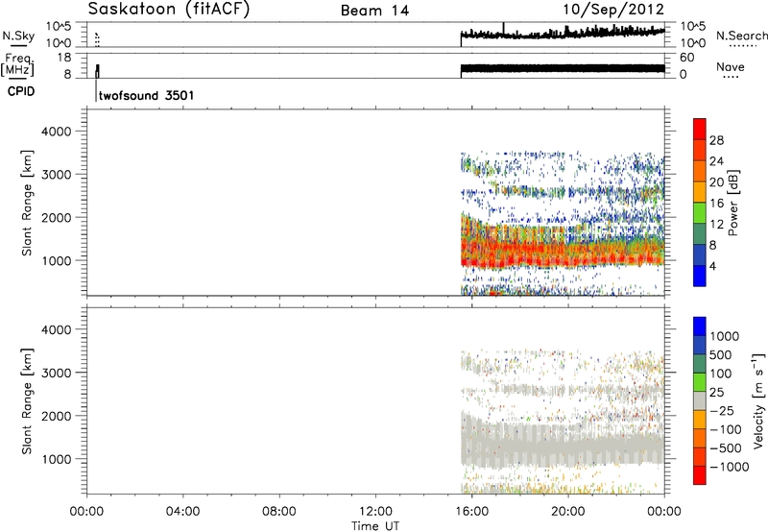Click the power panel 'Slant Range [km]' label

(27, 203)
